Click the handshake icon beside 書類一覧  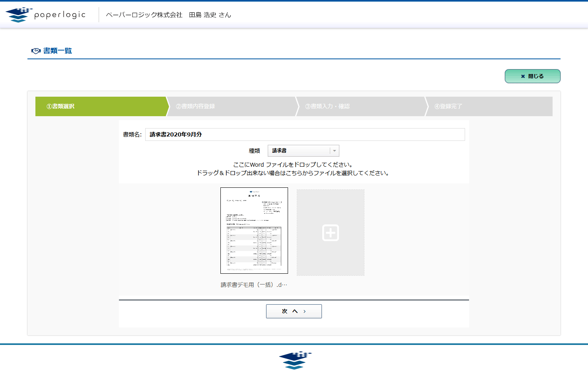[x=36, y=51]
